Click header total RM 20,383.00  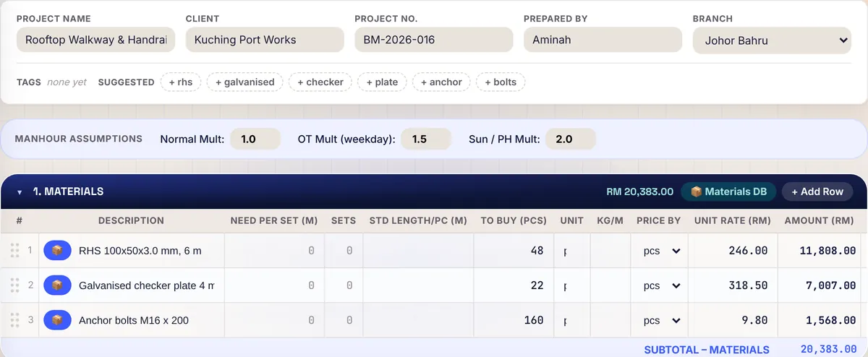(640, 192)
